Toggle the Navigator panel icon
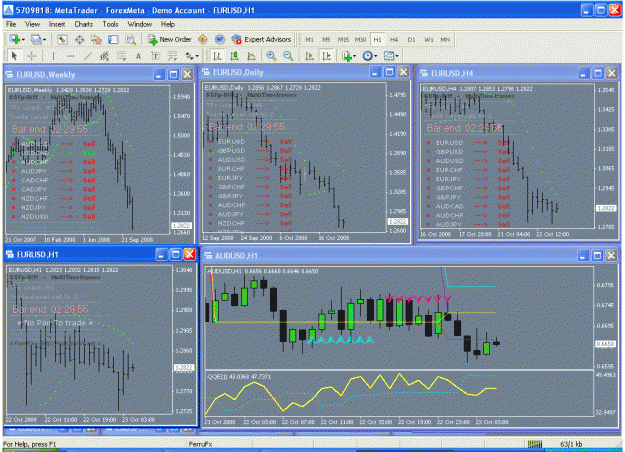Screen dimensions: 625x452 coord(96,39)
